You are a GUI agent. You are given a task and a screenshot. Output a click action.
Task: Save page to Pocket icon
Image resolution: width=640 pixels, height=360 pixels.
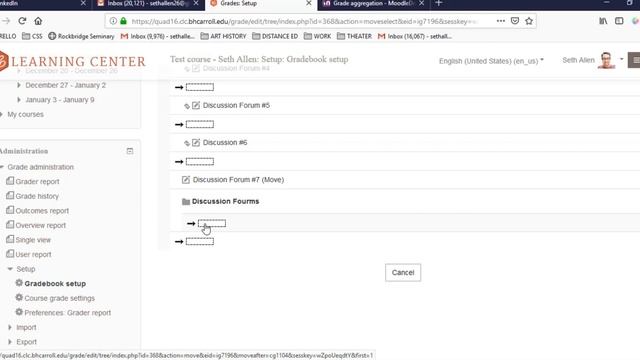pyautogui.click(x=515, y=21)
